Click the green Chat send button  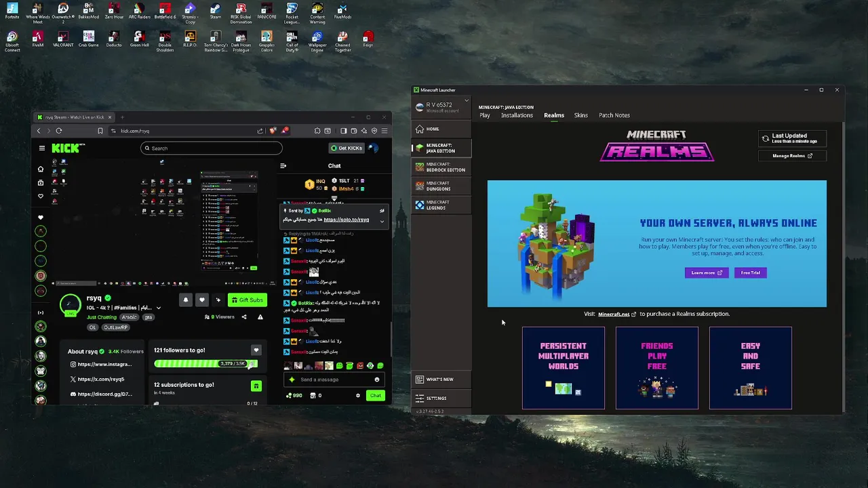(376, 395)
